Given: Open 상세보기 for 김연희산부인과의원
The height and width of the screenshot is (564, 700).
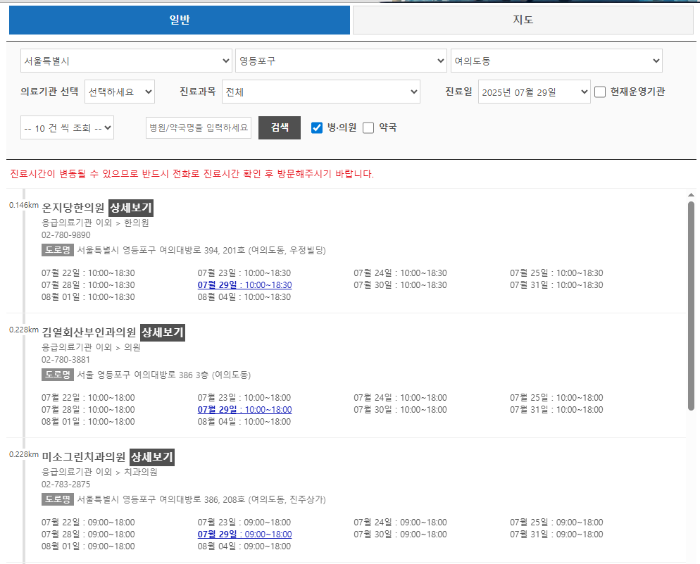Looking at the screenshot, I should (162, 332).
